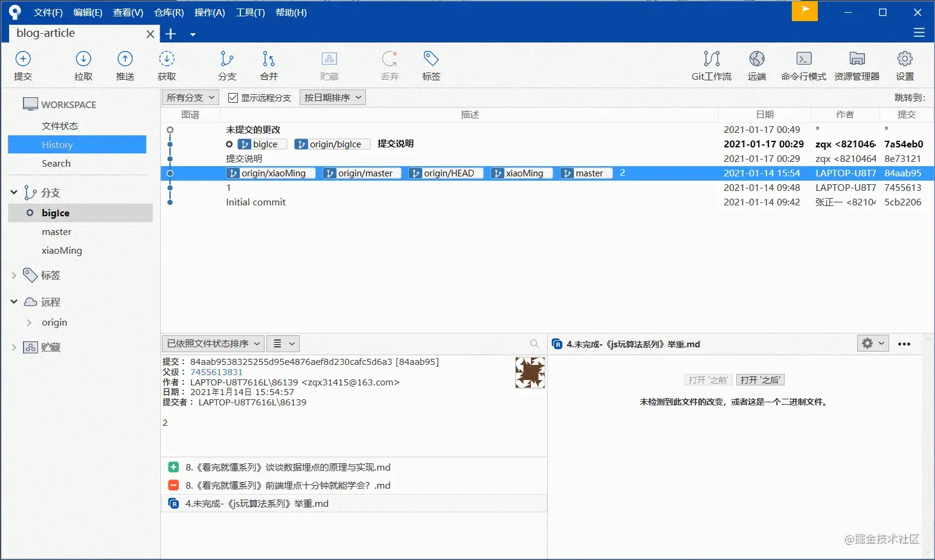The height and width of the screenshot is (560, 935).
Task: Expand the 标签 section in sidebar
Action: [x=14, y=275]
